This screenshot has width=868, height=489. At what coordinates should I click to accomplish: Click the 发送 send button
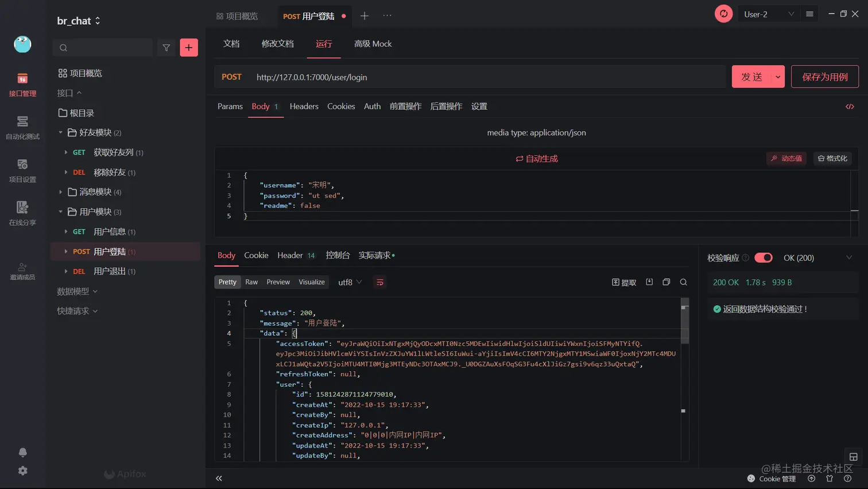(x=751, y=77)
